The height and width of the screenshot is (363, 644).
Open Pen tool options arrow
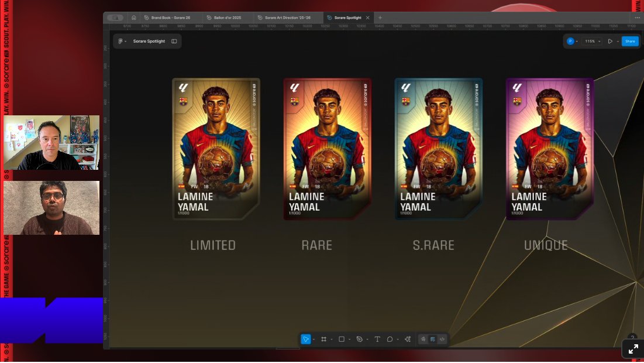[x=367, y=340]
